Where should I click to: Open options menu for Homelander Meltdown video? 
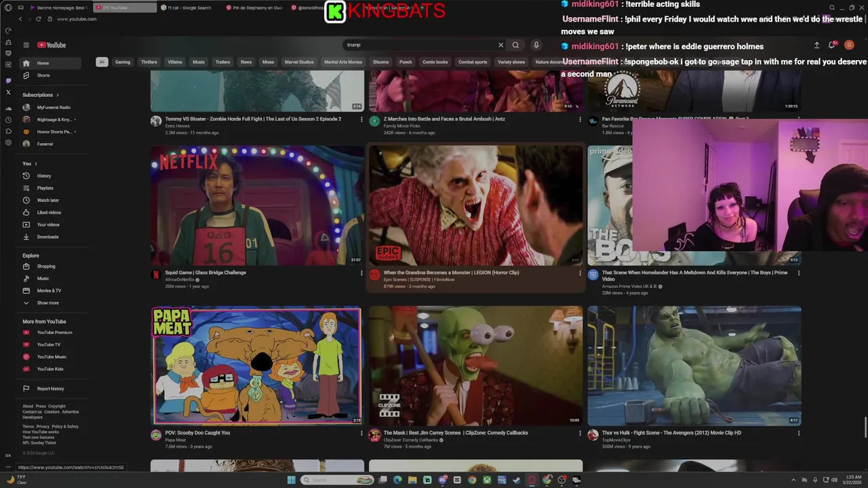798,273
